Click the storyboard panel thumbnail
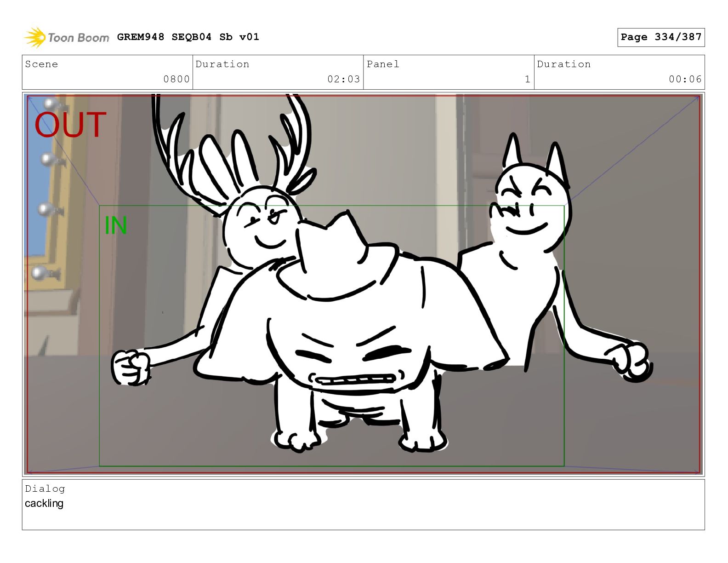The image size is (728, 563). (364, 284)
